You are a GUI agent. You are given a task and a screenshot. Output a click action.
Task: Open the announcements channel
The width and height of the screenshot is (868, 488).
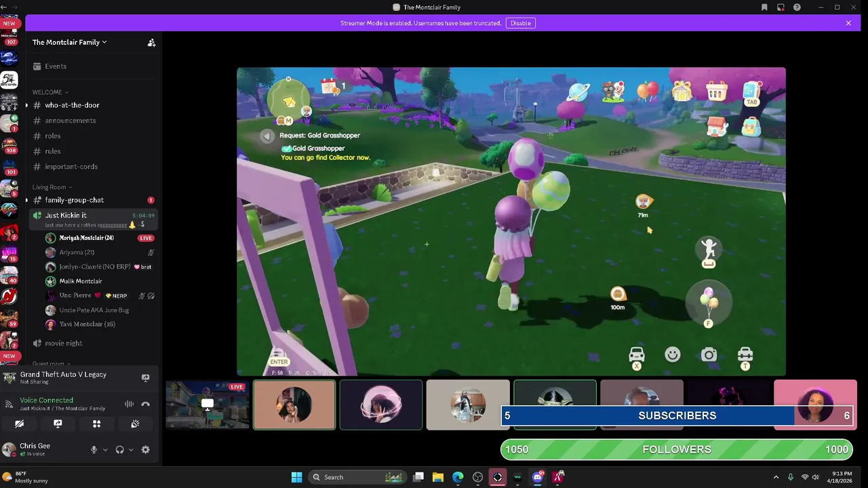(93, 121)
